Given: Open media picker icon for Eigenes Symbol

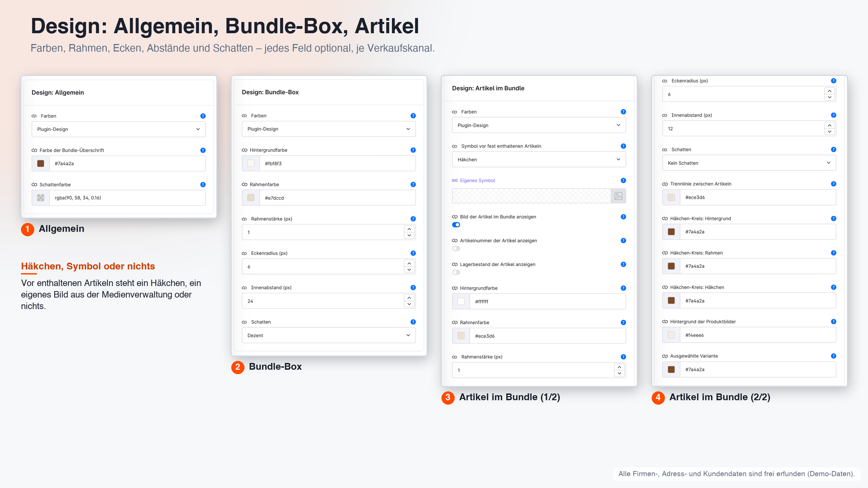Looking at the screenshot, I should (x=618, y=196).
